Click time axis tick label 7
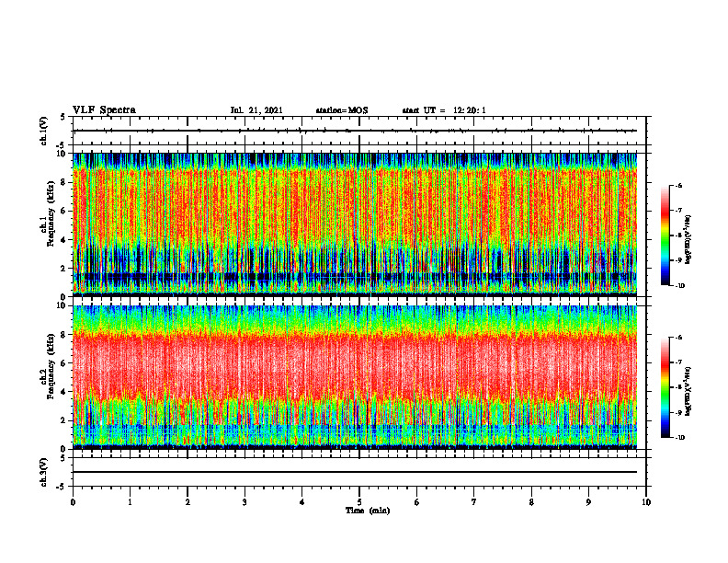Image resolution: width=728 pixels, height=563 pixels. click(x=474, y=502)
